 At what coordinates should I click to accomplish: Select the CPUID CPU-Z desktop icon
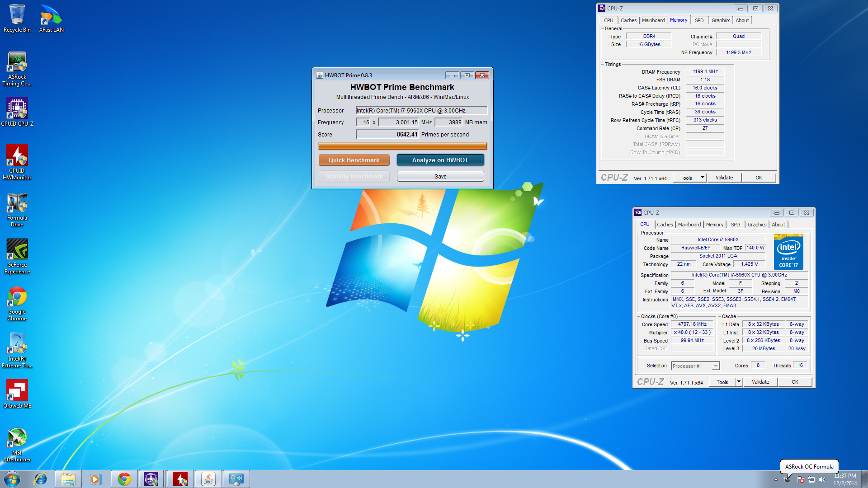pos(17,112)
